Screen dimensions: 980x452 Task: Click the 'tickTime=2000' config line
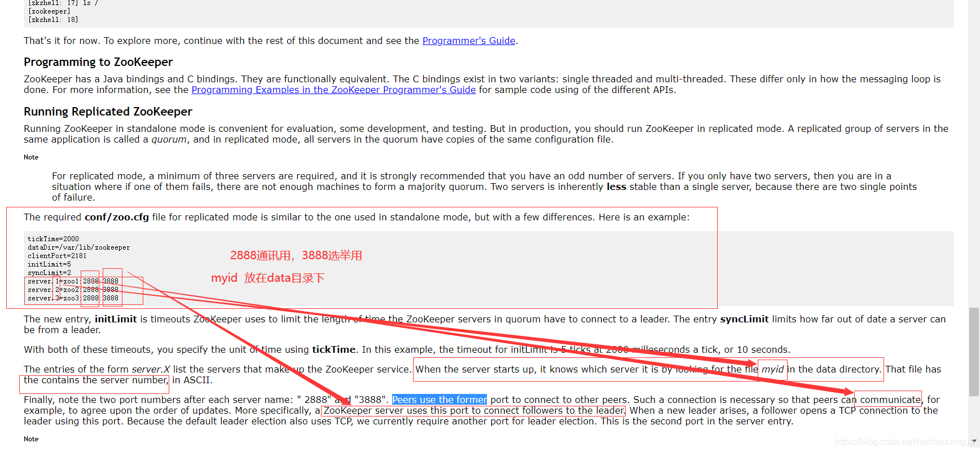(53, 239)
